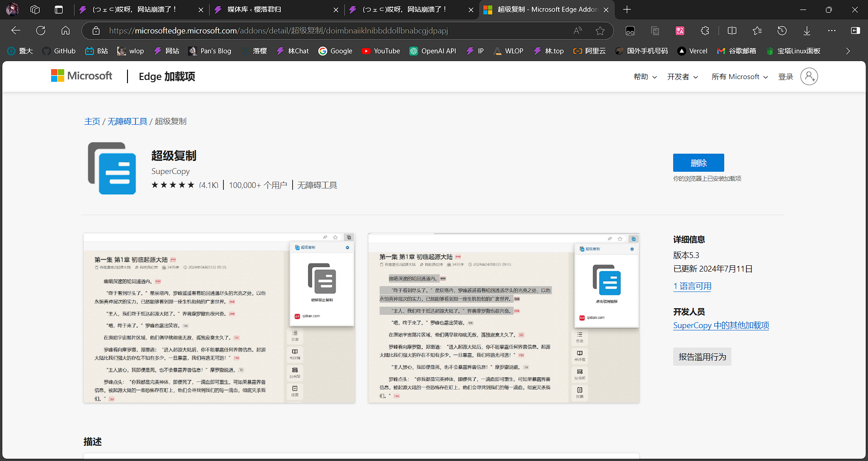Image resolution: width=868 pixels, height=461 pixels.
Task: Add this page to favorites star
Action: [600, 31]
